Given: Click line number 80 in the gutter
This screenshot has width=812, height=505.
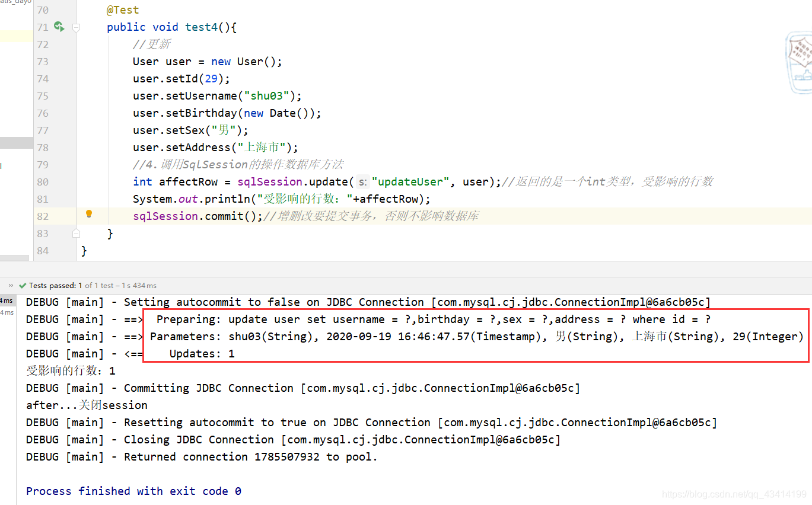Looking at the screenshot, I should (x=43, y=182).
